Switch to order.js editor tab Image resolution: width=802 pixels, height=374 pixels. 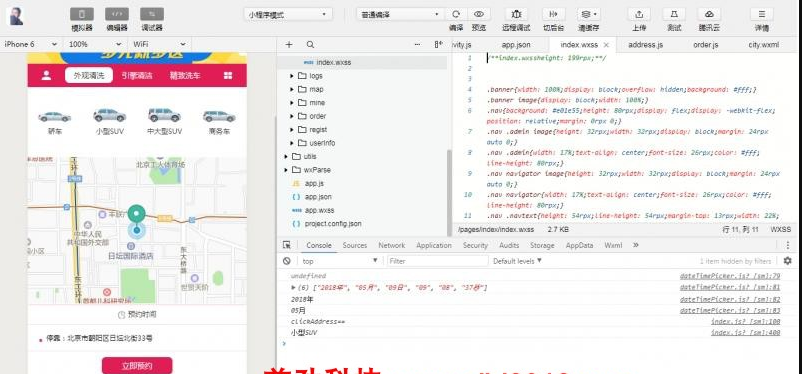pyautogui.click(x=705, y=45)
